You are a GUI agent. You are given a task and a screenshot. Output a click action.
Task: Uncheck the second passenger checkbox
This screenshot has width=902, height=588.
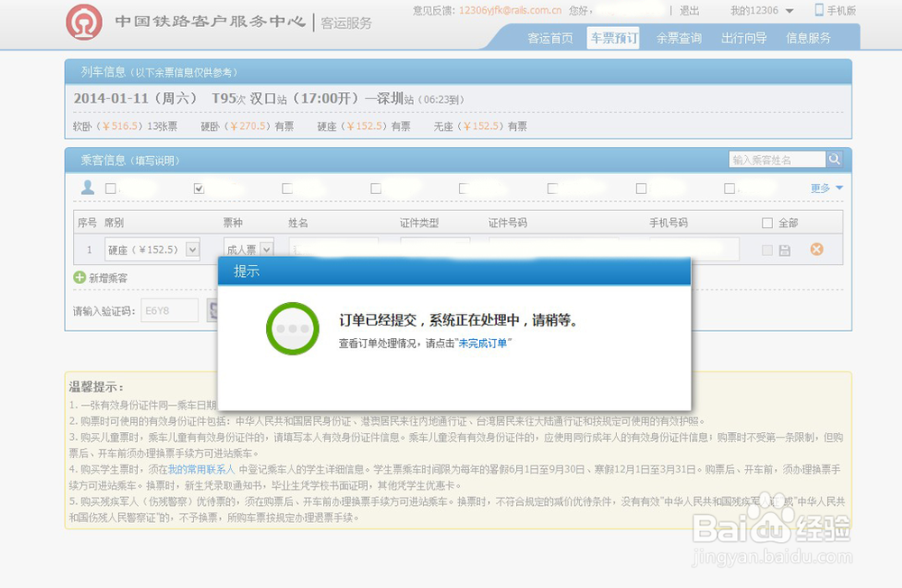[198, 188]
